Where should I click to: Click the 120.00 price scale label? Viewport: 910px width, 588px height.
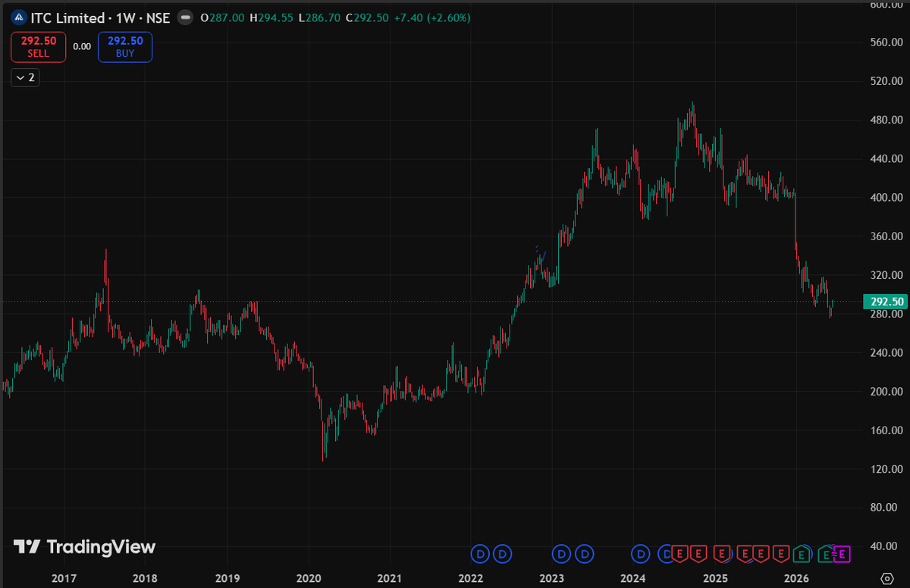pos(888,470)
